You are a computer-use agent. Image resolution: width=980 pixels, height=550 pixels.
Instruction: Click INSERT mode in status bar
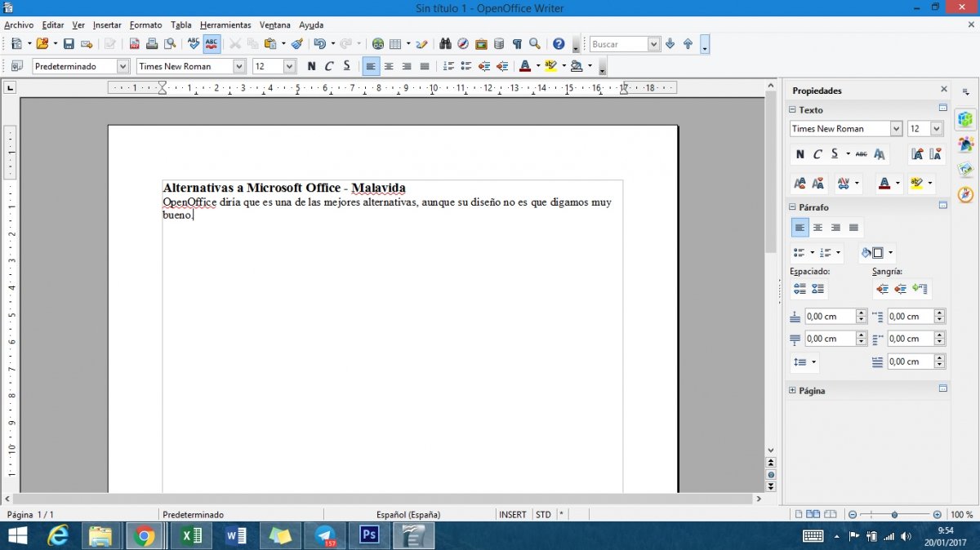(x=513, y=515)
